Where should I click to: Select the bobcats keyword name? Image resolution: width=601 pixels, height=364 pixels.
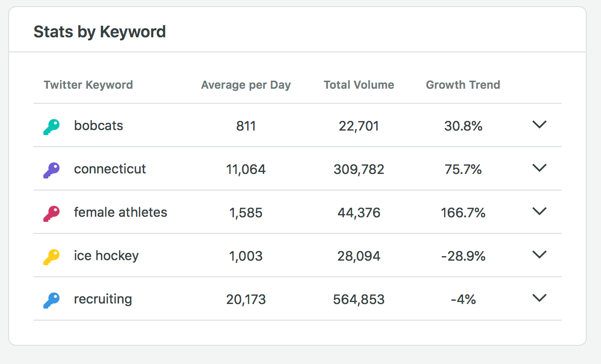[x=98, y=125]
